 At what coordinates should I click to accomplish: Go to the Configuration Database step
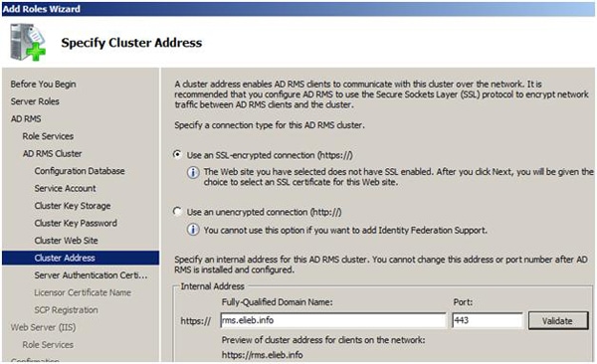click(80, 171)
